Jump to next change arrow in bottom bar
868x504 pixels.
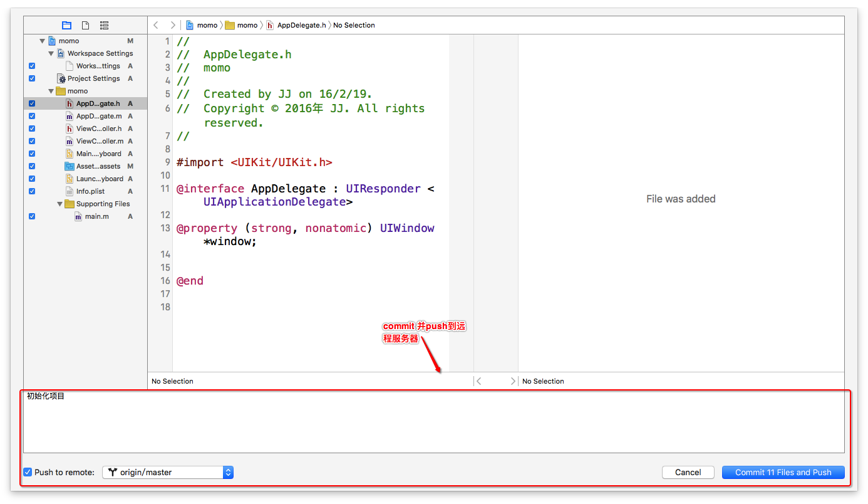coord(513,381)
